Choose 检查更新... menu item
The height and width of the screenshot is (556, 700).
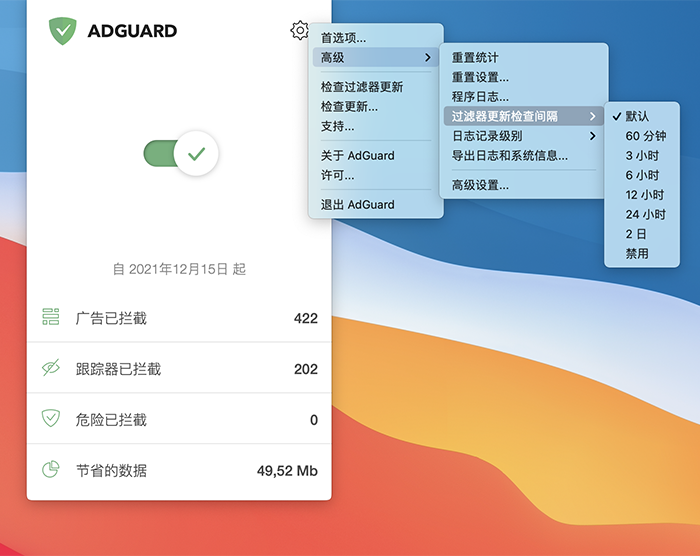pyautogui.click(x=376, y=106)
